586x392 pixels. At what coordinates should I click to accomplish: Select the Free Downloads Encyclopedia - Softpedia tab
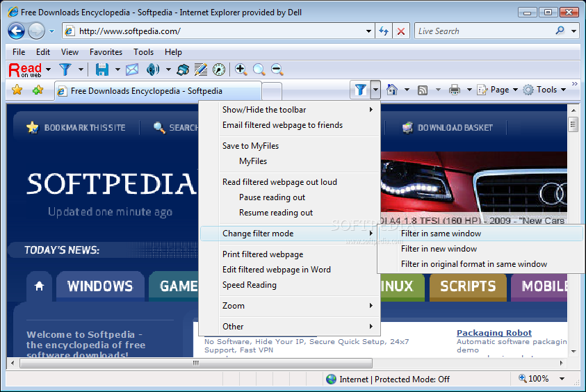pyautogui.click(x=158, y=91)
